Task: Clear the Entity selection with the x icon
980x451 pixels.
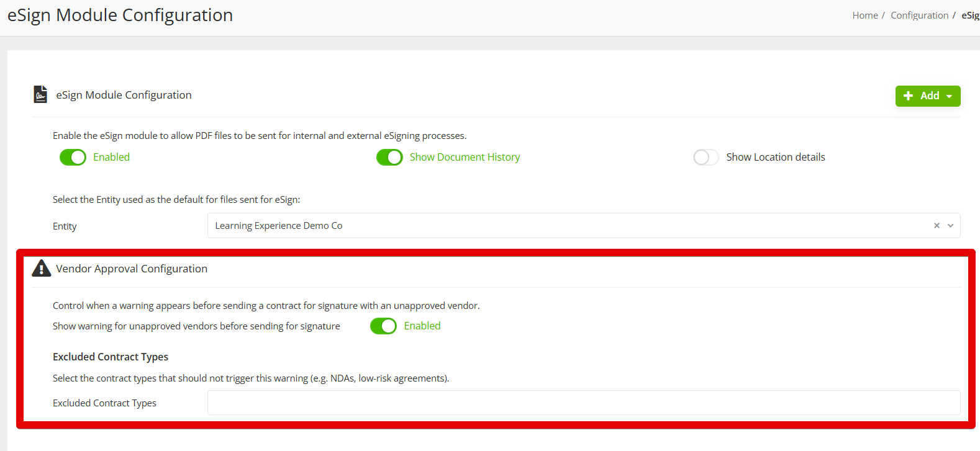Action: (x=937, y=226)
